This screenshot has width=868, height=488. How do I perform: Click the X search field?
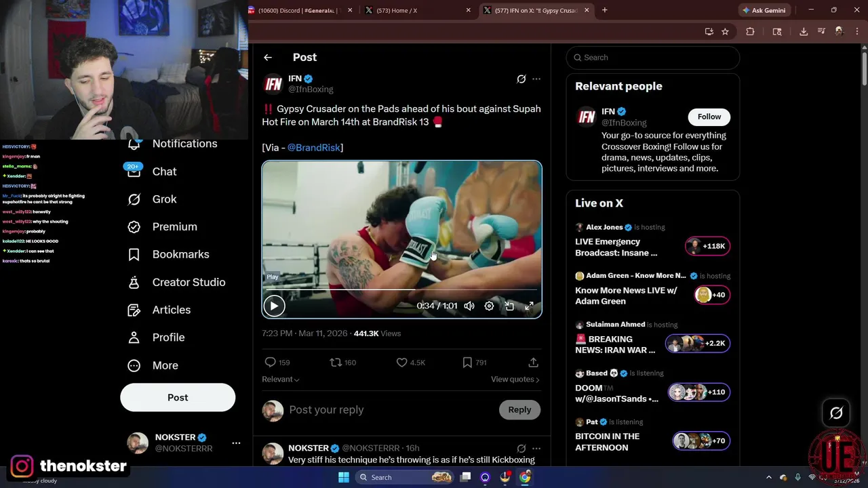pos(652,58)
